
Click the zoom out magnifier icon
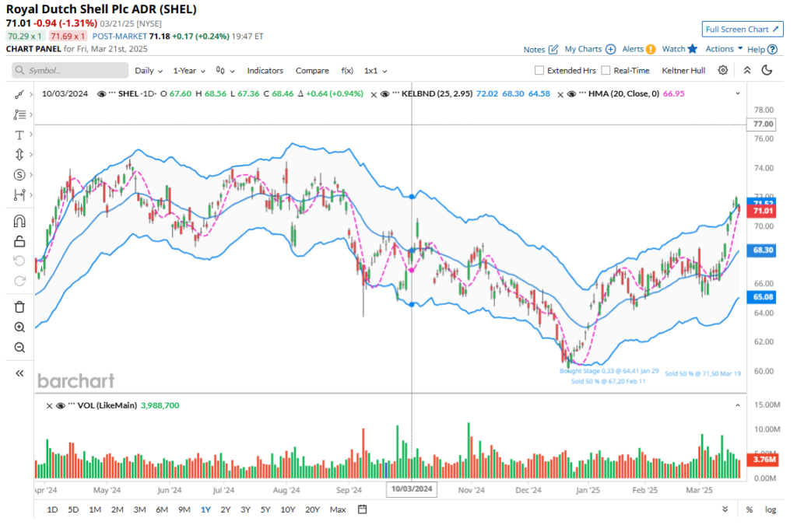(19, 348)
